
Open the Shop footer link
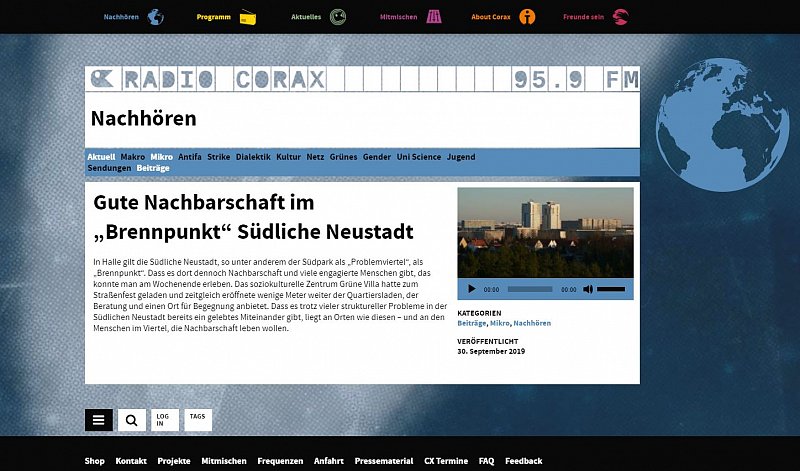[94, 461]
